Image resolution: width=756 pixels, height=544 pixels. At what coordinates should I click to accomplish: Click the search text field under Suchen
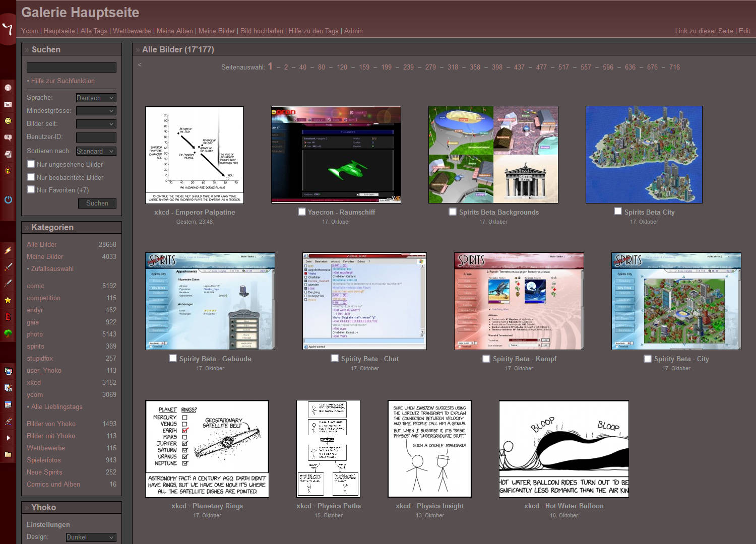71,67
